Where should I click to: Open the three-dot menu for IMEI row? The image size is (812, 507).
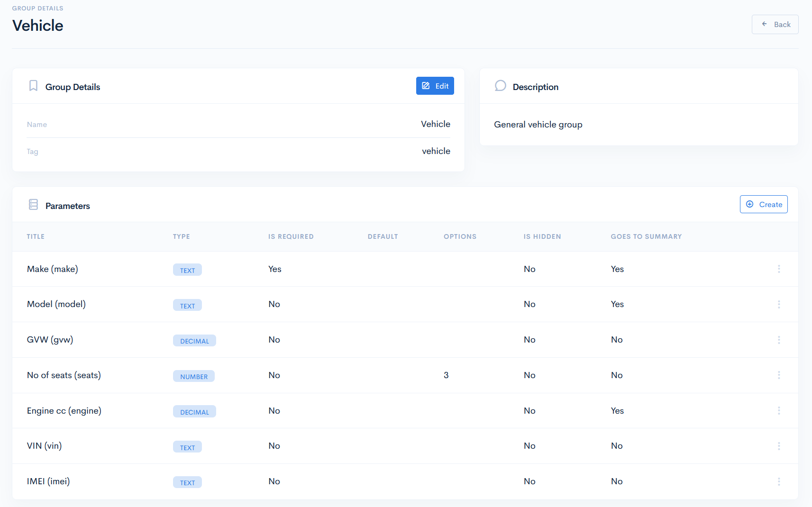tap(778, 481)
